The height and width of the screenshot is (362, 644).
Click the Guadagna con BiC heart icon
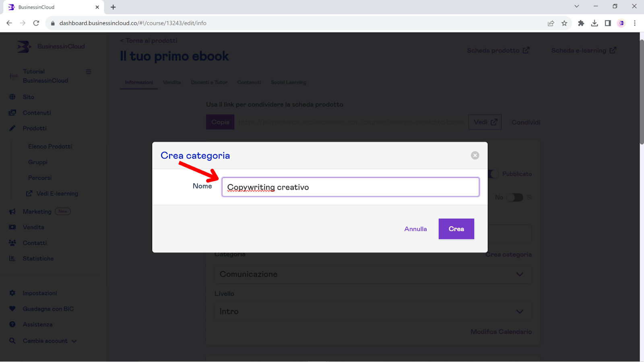tap(12, 309)
